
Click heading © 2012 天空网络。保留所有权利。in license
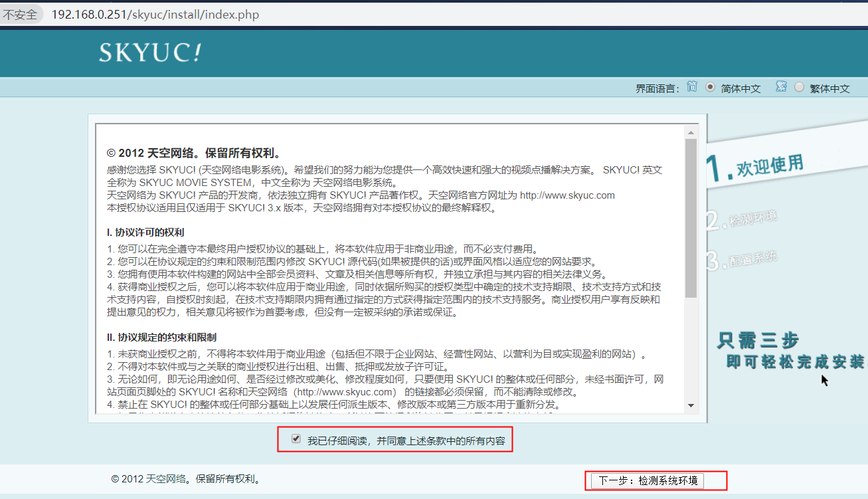coord(194,153)
